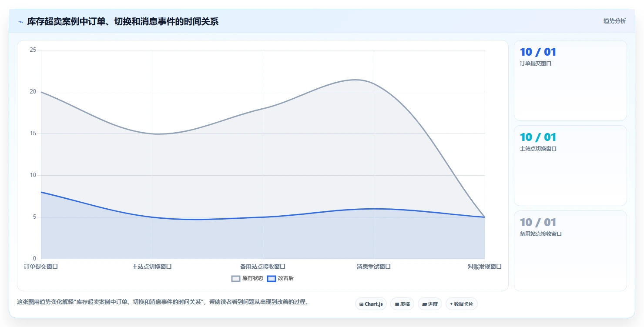Click the trend icon beside the chart title
The height and width of the screenshot is (327, 644).
pos(20,22)
